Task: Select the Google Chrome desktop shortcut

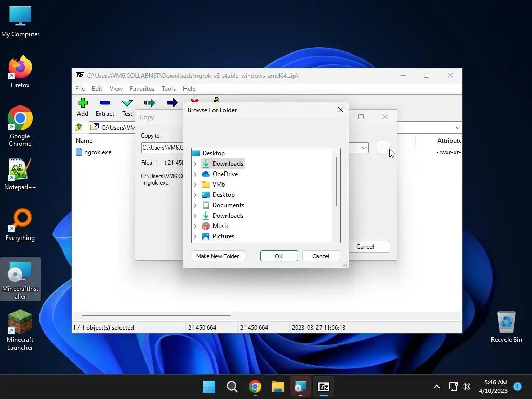Action: coord(20,126)
